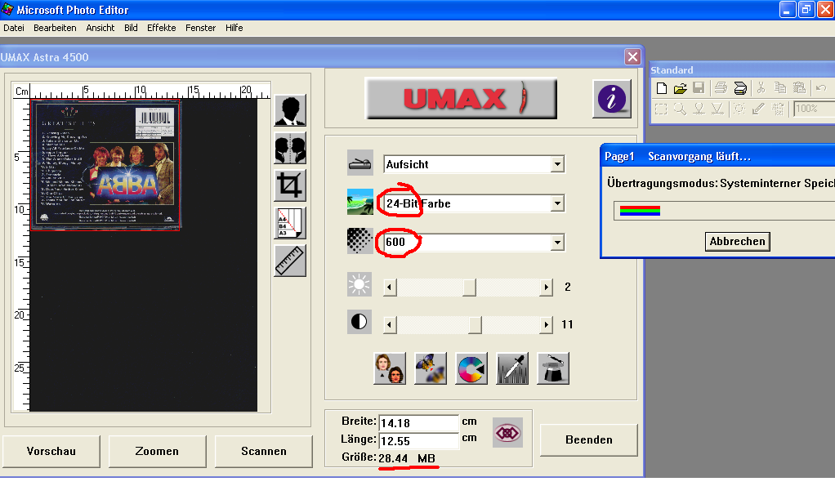
Task: Click Undo arrow in Standard toolbar
Action: 821,88
